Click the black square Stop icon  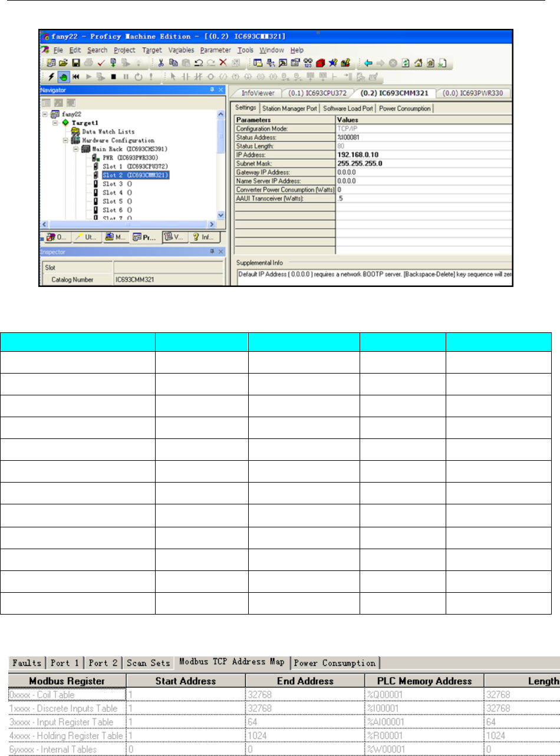coord(113,77)
